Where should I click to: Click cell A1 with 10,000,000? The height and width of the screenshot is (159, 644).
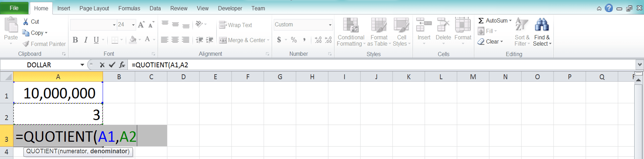pyautogui.click(x=58, y=92)
